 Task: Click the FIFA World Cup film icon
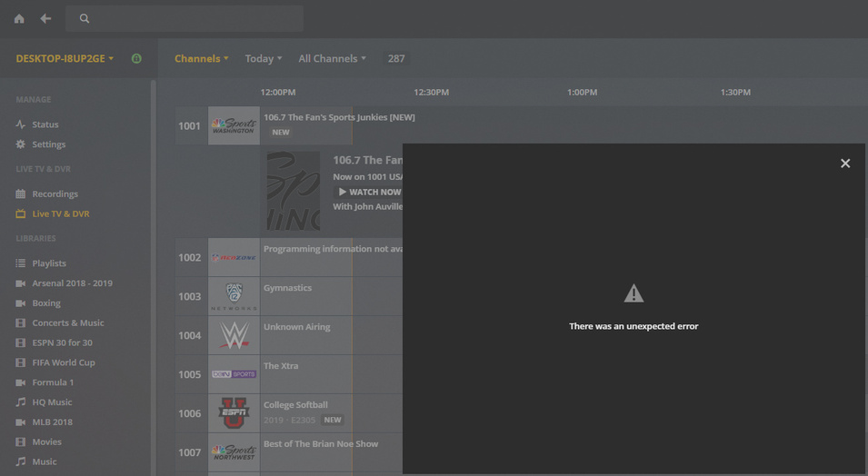(x=21, y=362)
